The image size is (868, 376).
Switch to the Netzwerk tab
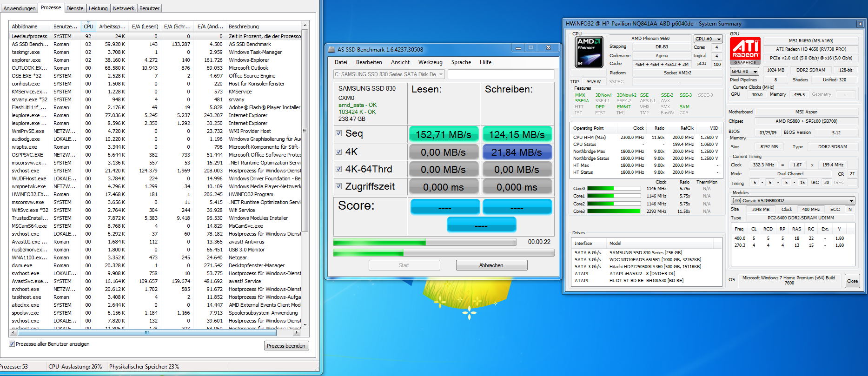click(124, 8)
